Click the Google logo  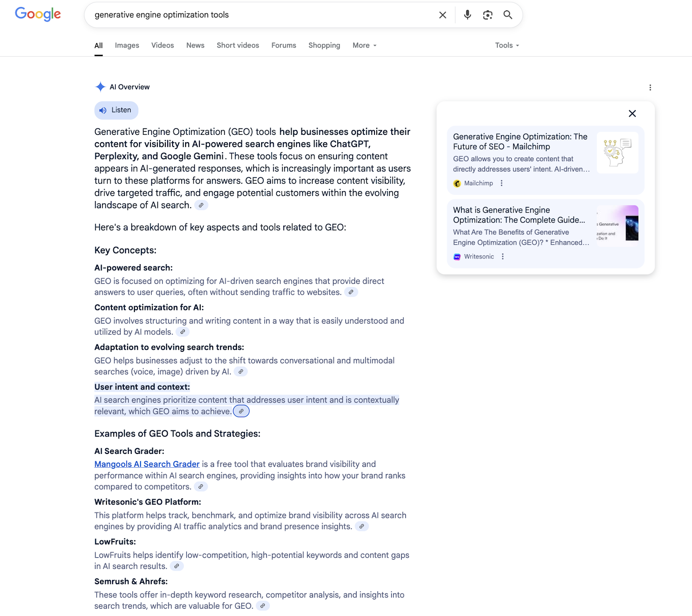click(x=38, y=14)
